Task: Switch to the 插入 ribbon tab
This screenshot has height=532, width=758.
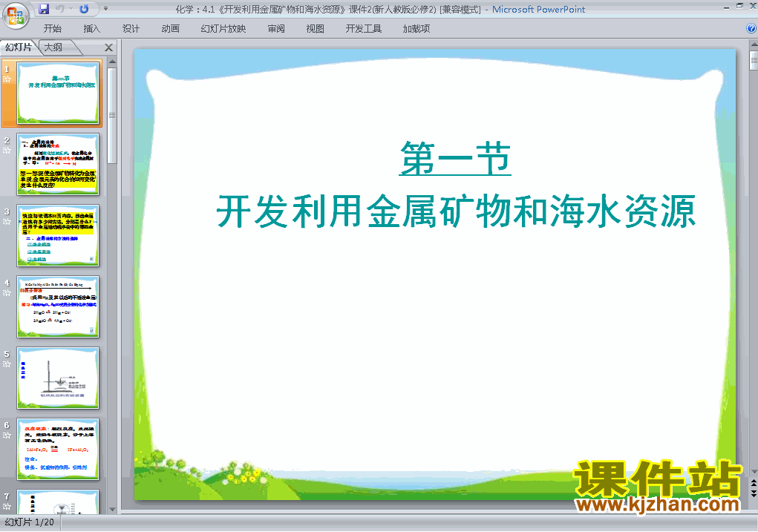Action: point(92,28)
